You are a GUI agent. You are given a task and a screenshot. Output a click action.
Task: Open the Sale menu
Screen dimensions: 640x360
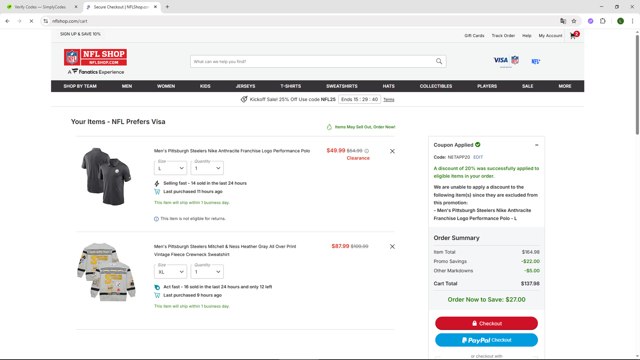click(527, 86)
